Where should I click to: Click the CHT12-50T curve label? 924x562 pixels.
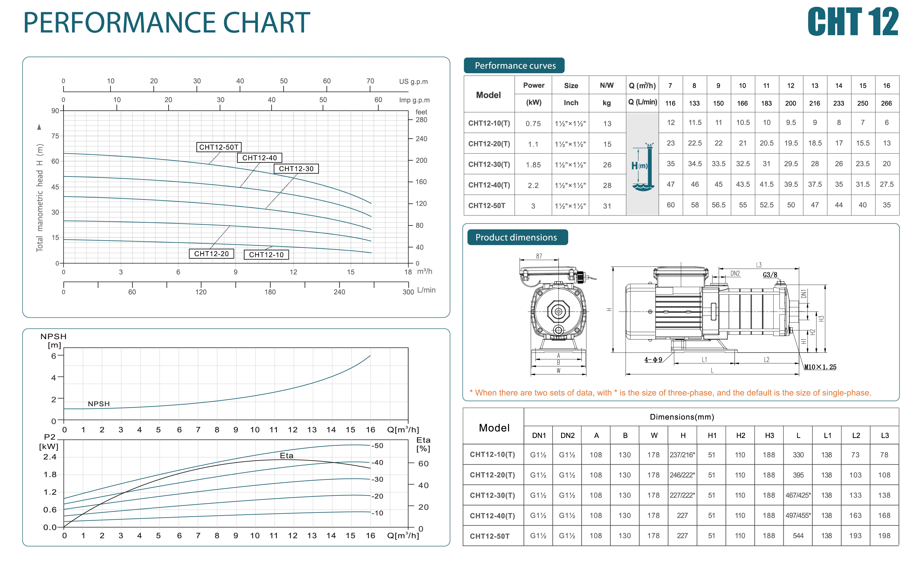point(219,147)
